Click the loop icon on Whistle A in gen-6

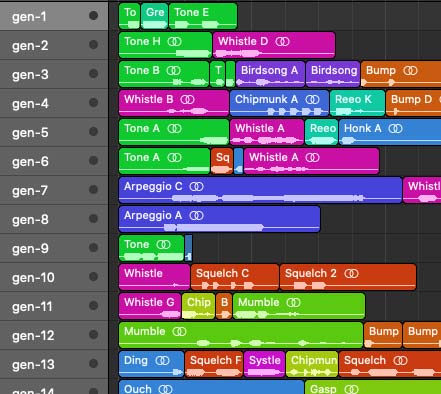pyautogui.click(x=313, y=158)
